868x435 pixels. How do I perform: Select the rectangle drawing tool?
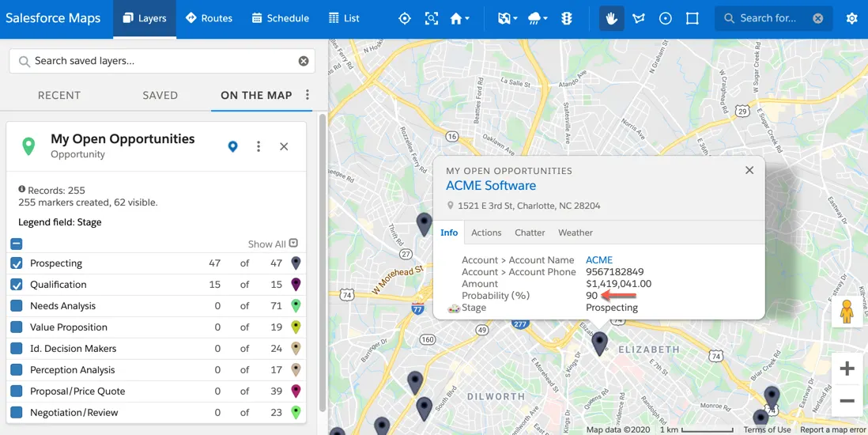[692, 18]
